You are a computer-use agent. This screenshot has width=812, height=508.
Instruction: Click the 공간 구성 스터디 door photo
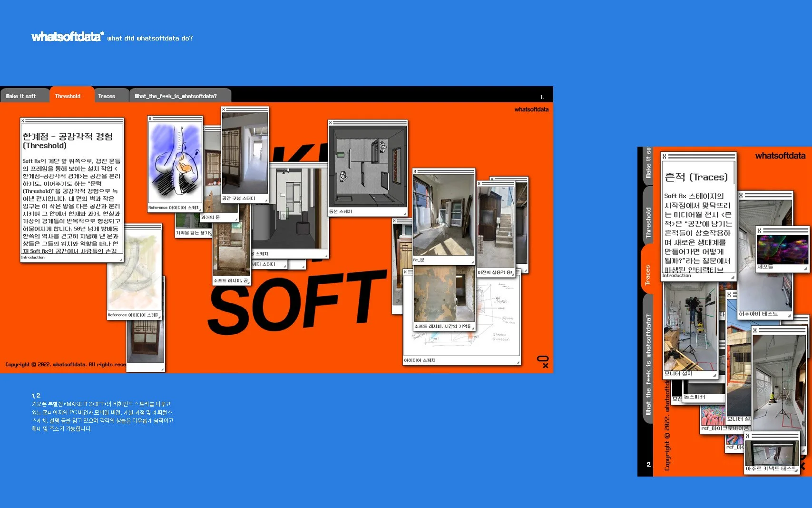point(245,154)
